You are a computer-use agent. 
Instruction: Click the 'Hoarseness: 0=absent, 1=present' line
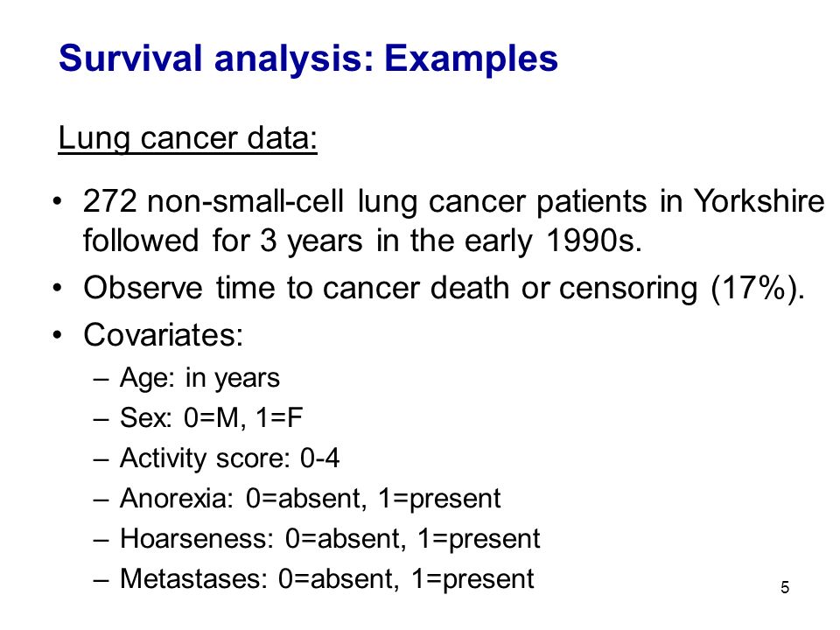(x=330, y=539)
